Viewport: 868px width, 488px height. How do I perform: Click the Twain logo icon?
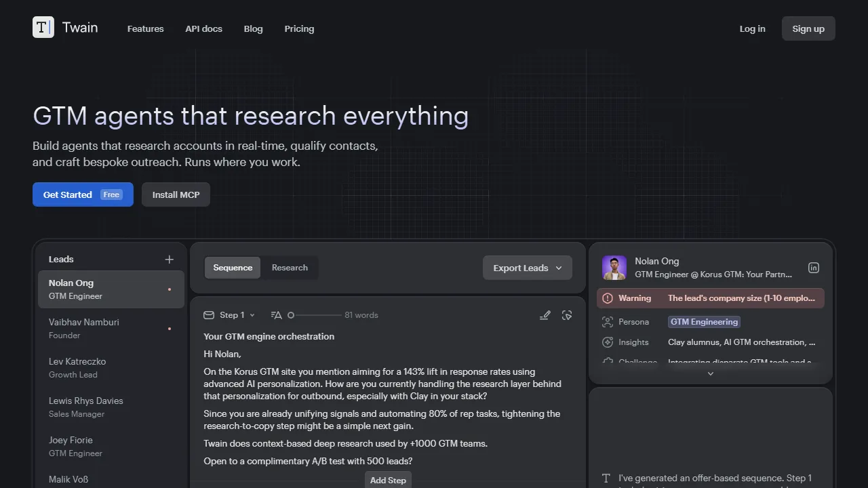pos(43,27)
